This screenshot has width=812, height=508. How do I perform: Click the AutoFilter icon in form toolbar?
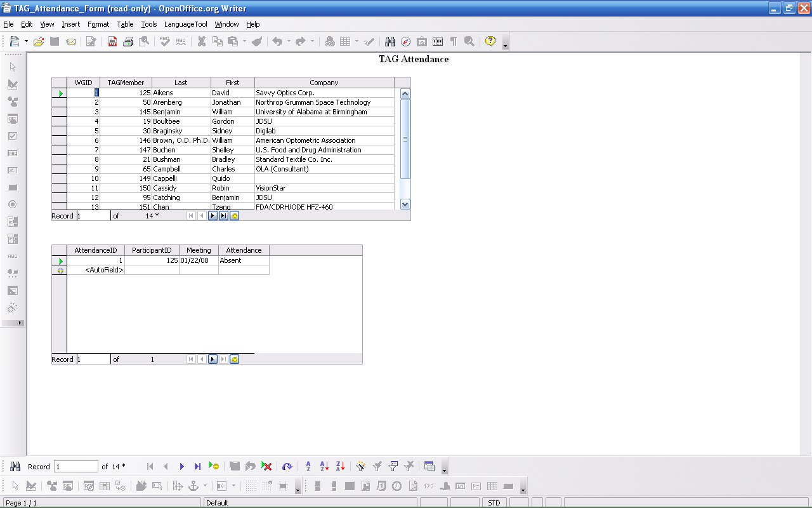tap(361, 466)
